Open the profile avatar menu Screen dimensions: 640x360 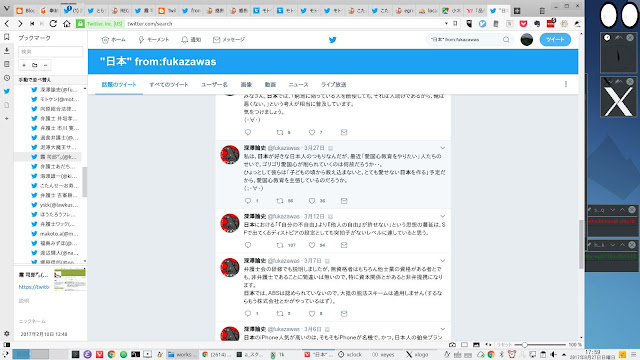coord(527,40)
